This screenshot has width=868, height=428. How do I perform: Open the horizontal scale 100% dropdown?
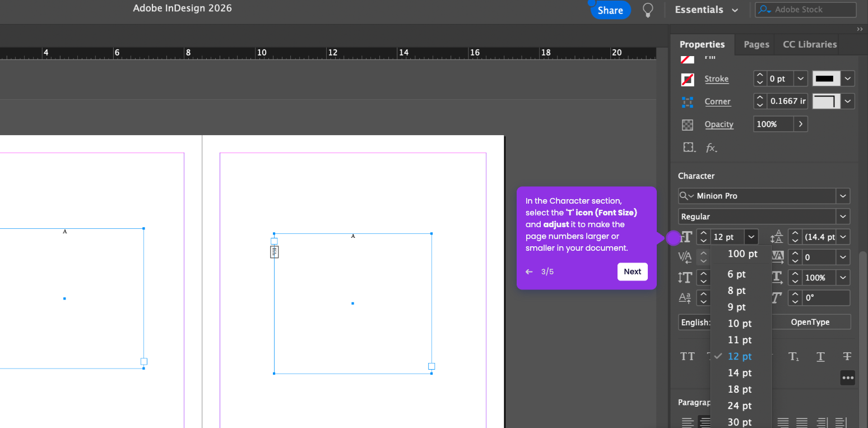[843, 278]
